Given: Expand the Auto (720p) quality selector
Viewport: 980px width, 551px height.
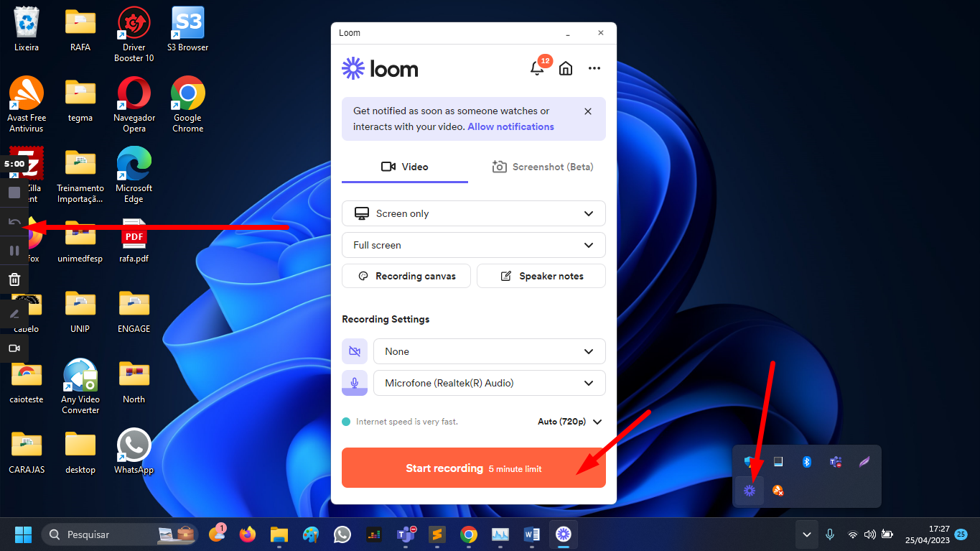Looking at the screenshot, I should [x=569, y=422].
